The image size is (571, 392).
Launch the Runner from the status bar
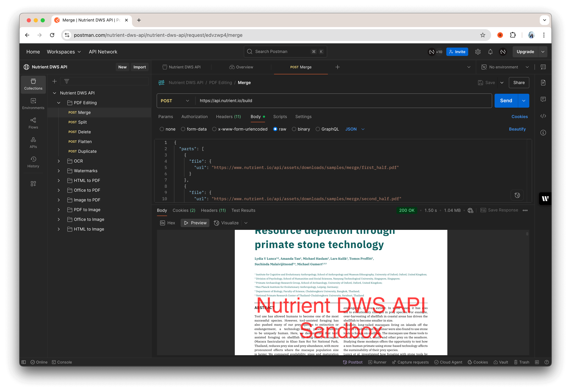coord(377,362)
